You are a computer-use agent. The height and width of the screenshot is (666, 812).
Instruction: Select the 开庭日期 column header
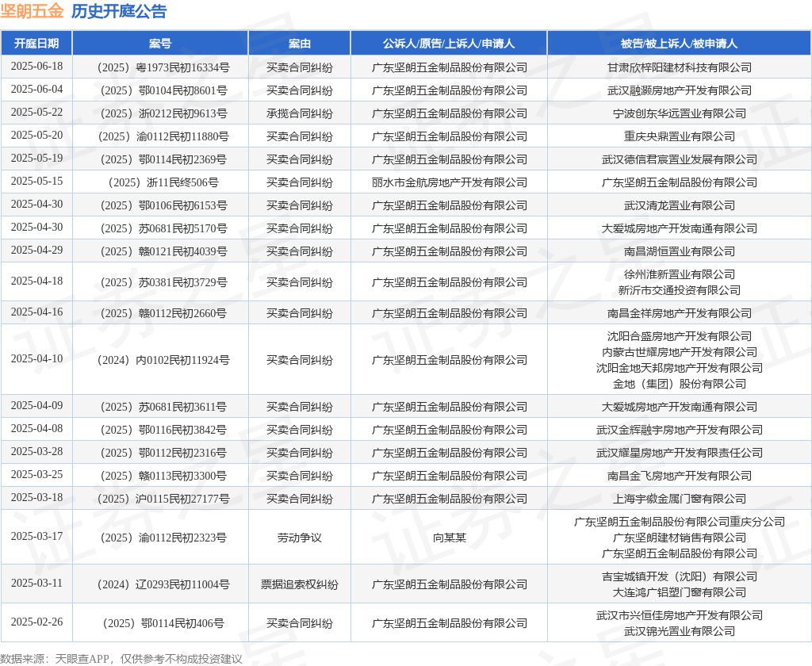click(36, 44)
